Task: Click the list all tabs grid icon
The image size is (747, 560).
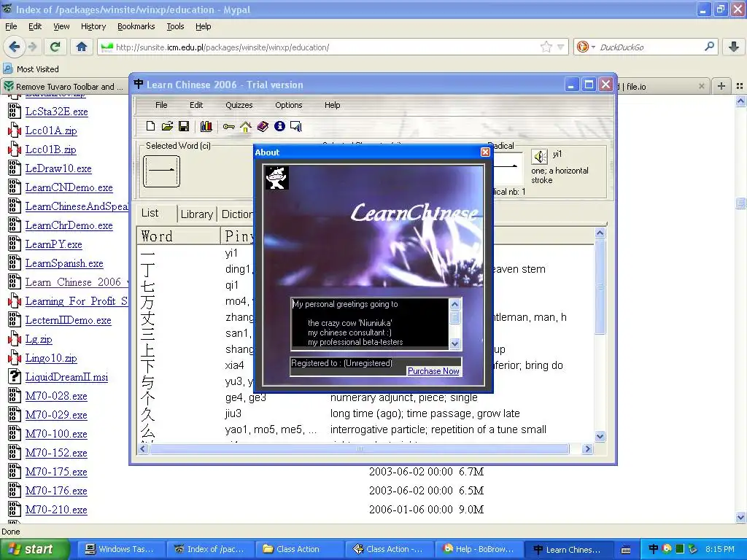Action: 740,86
